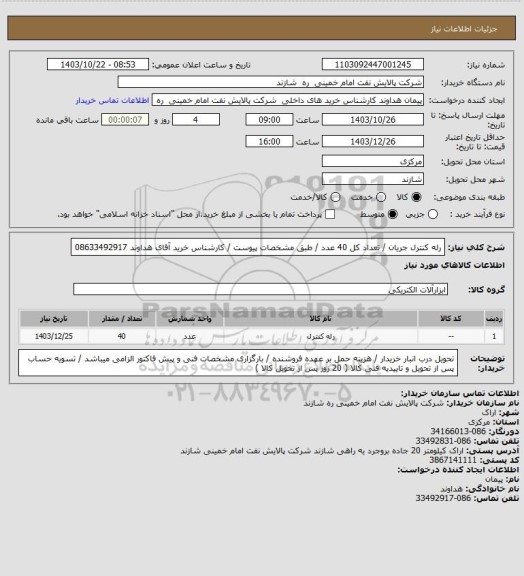
Task: Select the کالا radio button
Action: [416, 197]
